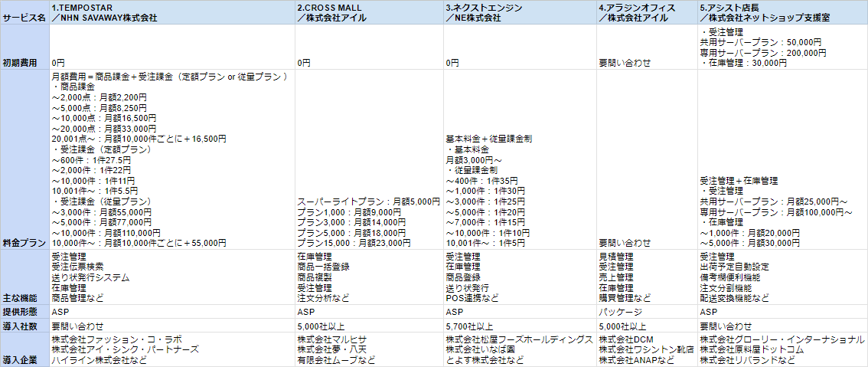Select the 4.アラジンオフィス column header cell
The height and width of the screenshot is (367, 868).
(x=648, y=12)
